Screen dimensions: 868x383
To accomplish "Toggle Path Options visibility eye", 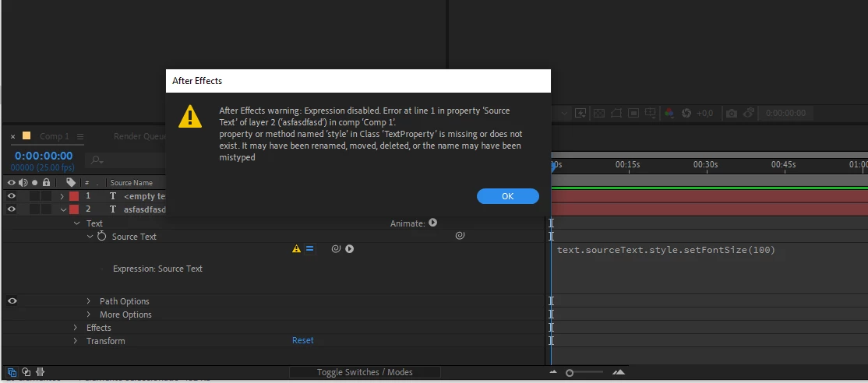I will pos(12,301).
